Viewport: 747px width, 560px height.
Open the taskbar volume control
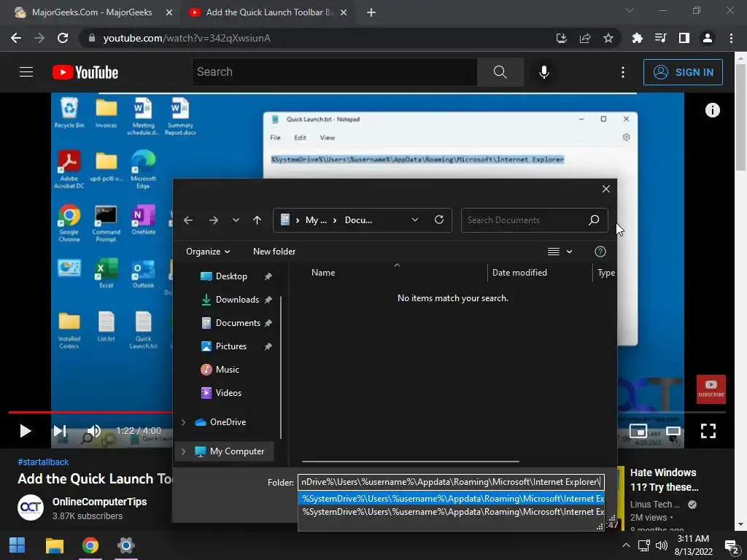tap(661, 545)
